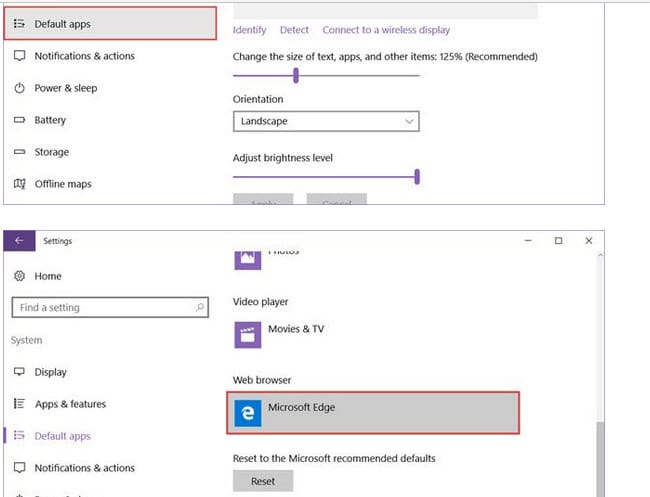This screenshot has height=497, width=650.
Task: Open the Orientation Landscape dropdown
Action: pos(325,121)
